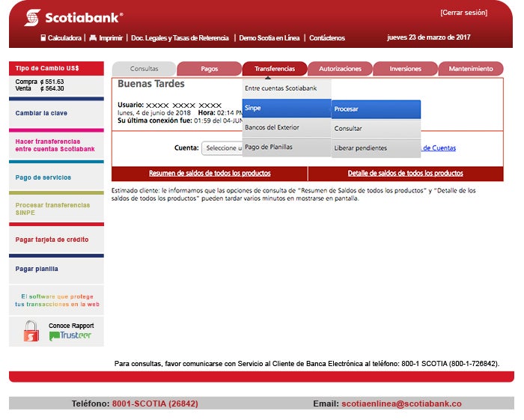Switch to the Consultas tab
Screen dimensions: 524x420
(144, 69)
